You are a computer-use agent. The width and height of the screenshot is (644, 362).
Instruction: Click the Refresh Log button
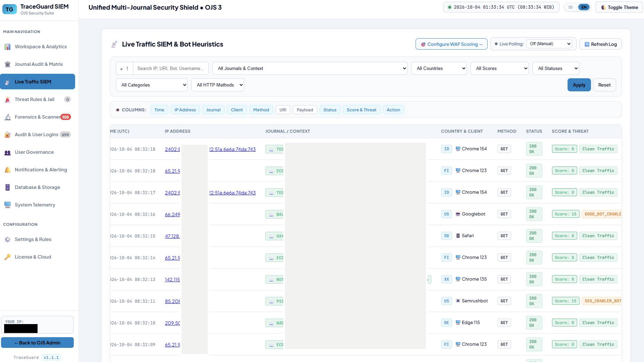pyautogui.click(x=601, y=44)
